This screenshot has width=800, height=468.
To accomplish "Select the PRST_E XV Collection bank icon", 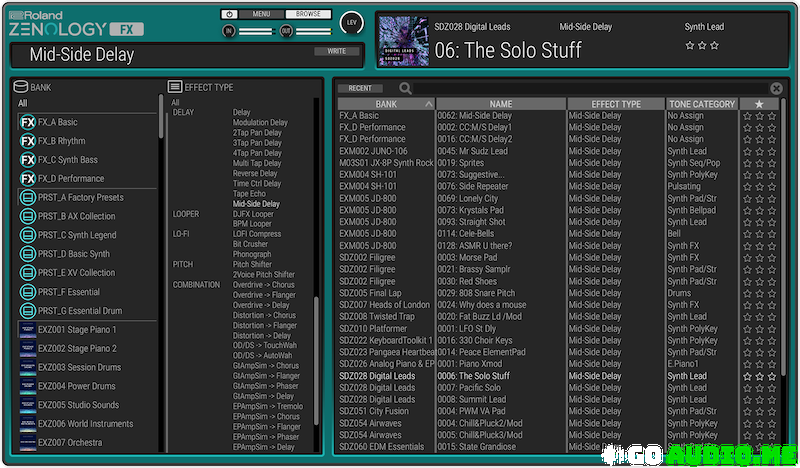I will pos(28,273).
